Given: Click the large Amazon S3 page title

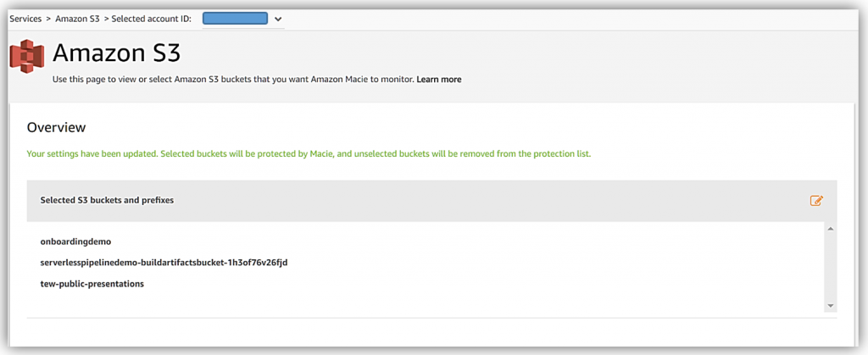Looking at the screenshot, I should tap(117, 53).
